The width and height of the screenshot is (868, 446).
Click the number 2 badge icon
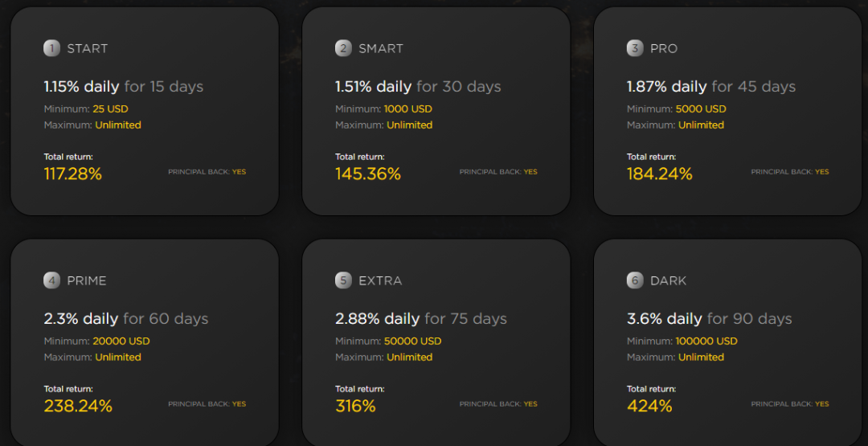point(344,48)
